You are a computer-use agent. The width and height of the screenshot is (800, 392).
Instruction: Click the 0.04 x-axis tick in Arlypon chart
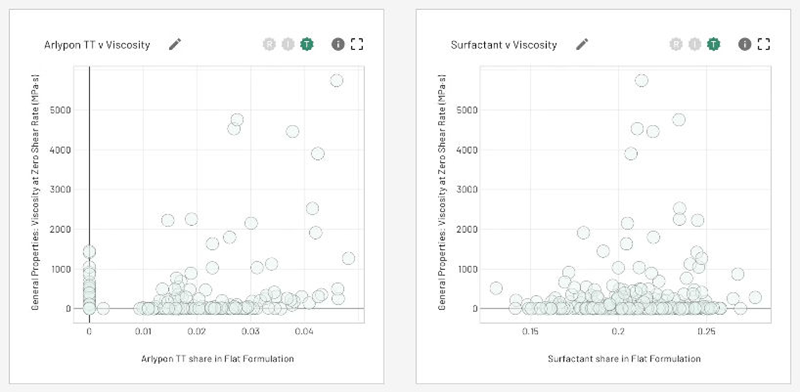pos(304,332)
